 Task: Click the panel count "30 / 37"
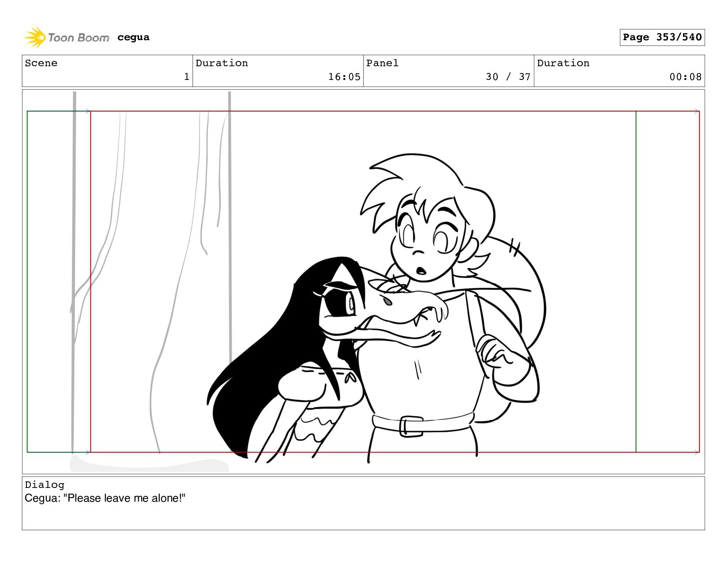[x=508, y=77]
